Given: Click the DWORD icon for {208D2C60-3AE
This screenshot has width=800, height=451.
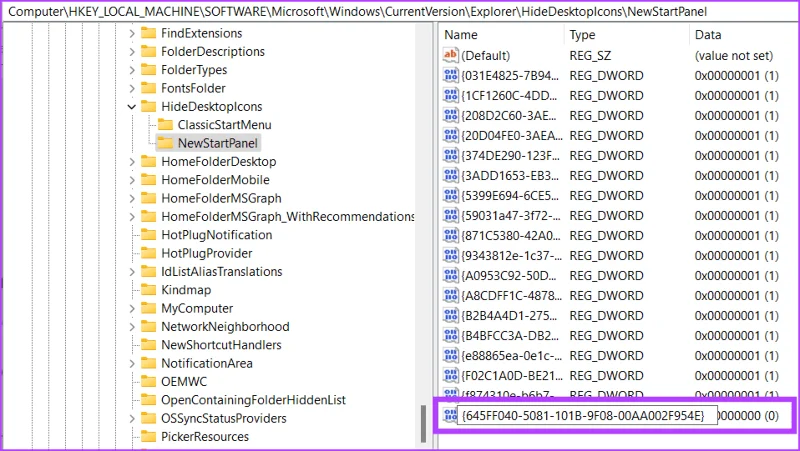Looking at the screenshot, I should 451,115.
